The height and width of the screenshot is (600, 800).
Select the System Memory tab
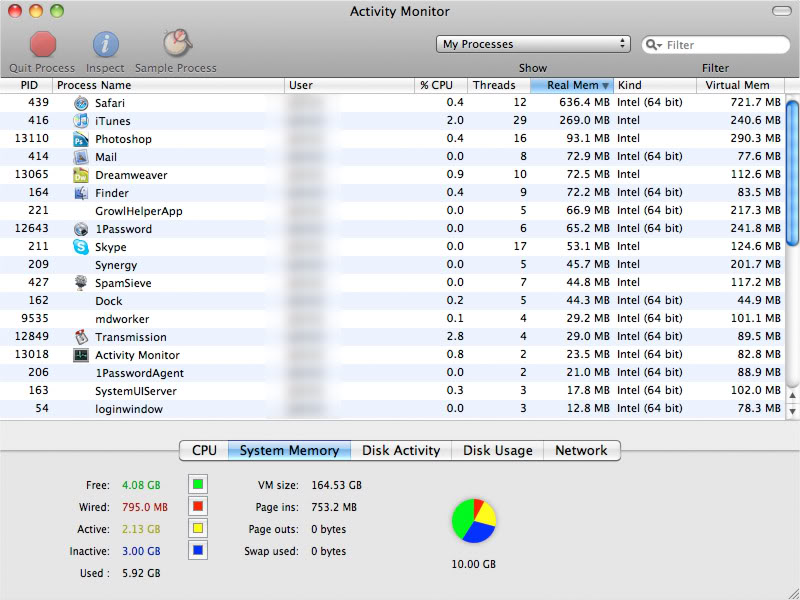click(x=289, y=451)
